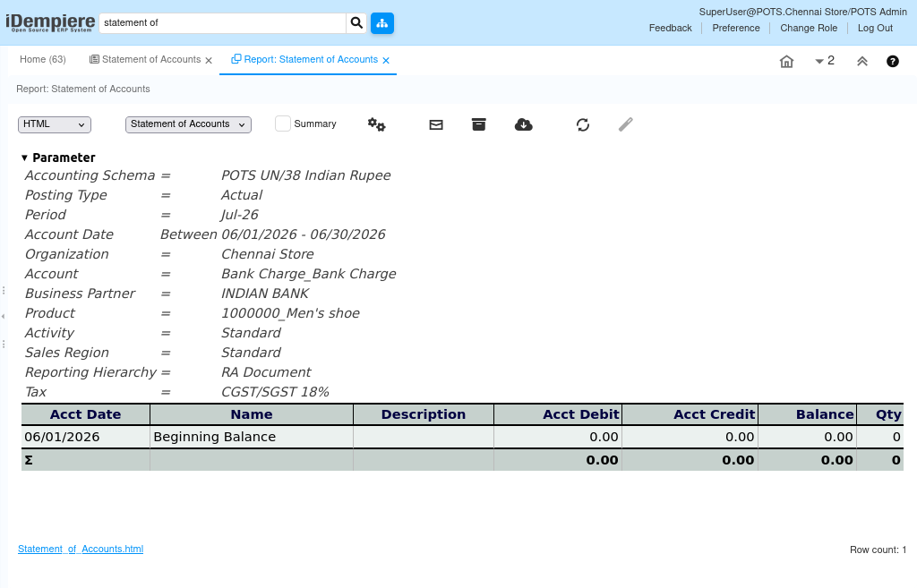This screenshot has height=588, width=917.
Task: Click the 'POTS UN/38 Indian Rupee' value
Action: (306, 175)
